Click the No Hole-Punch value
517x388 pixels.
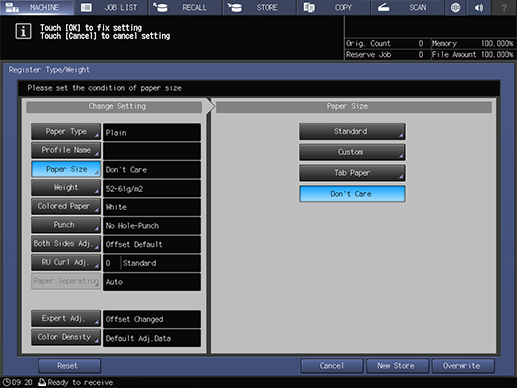(152, 226)
